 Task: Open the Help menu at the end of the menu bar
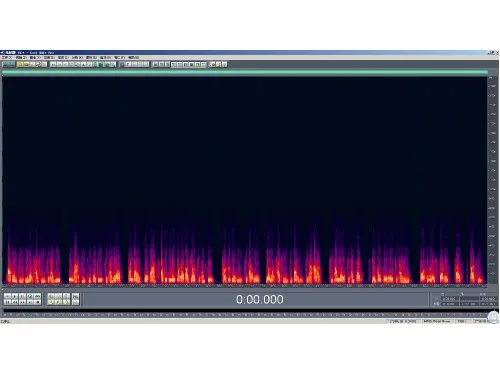[x=134, y=57]
